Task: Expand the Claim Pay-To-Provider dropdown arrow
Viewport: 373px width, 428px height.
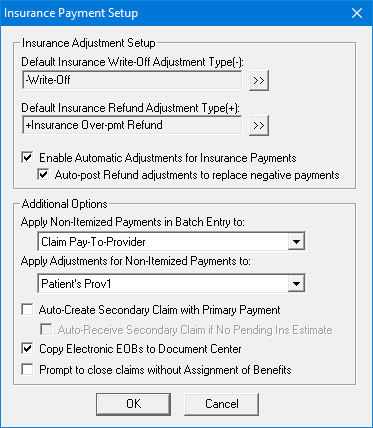Action: (x=296, y=242)
